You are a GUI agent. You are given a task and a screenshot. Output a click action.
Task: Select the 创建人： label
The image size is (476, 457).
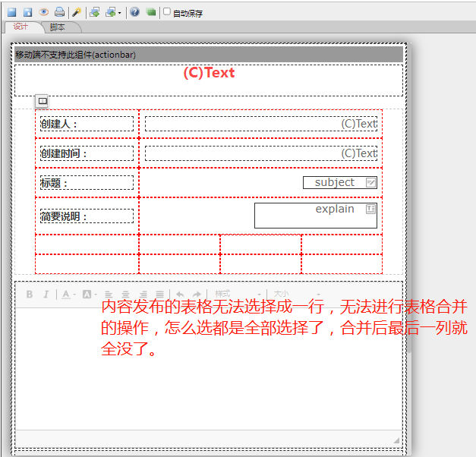[87, 124]
